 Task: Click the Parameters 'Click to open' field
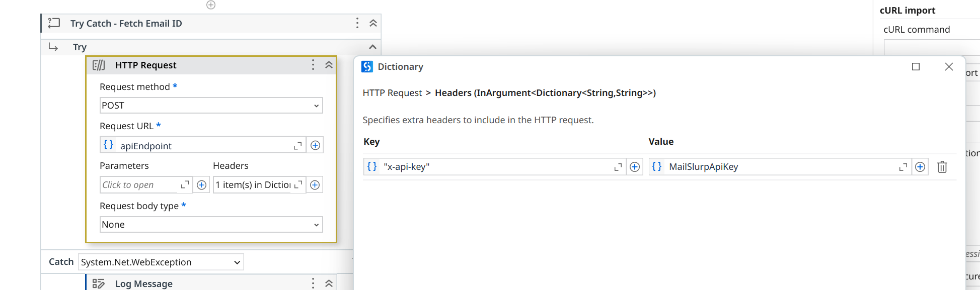coord(140,185)
